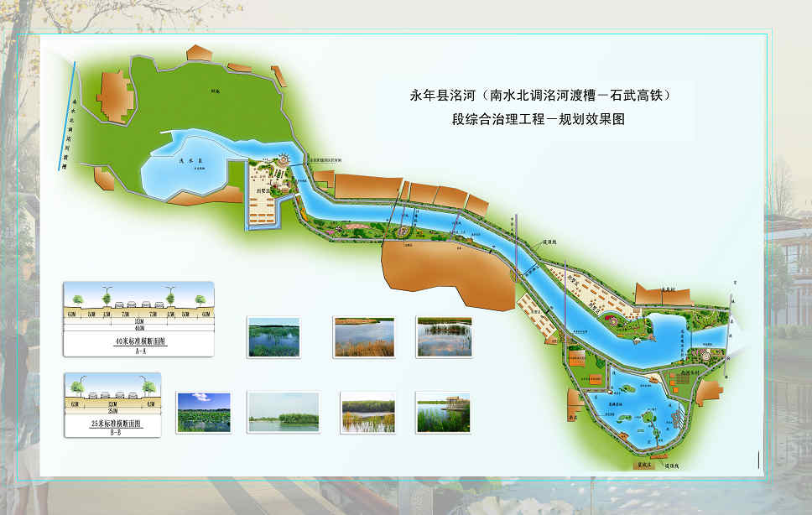Select the top-row green marsh water photo

coord(274,337)
